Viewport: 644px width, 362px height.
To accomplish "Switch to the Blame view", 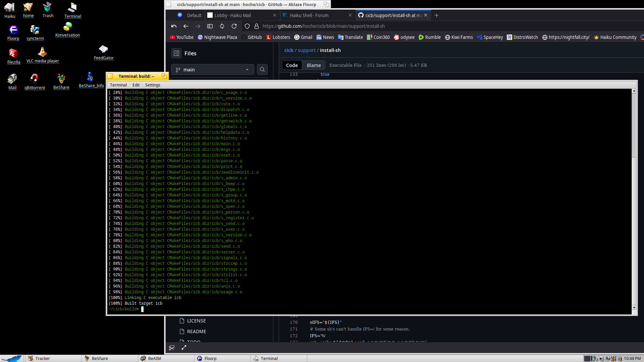I will click(x=314, y=65).
